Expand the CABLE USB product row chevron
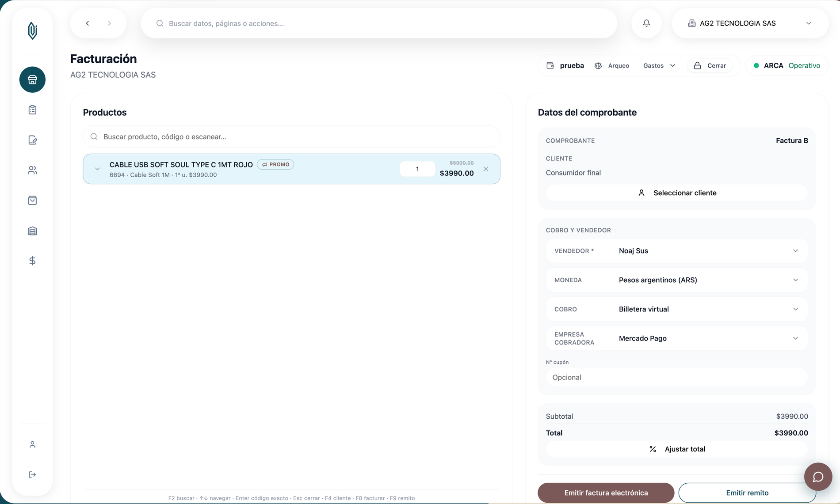 pos(97,169)
